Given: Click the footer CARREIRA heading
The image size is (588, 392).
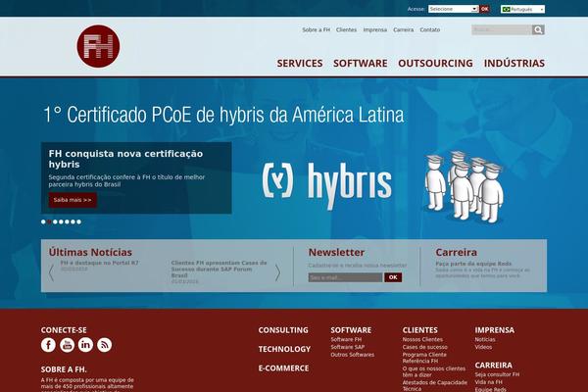Looking at the screenshot, I should (x=494, y=365).
